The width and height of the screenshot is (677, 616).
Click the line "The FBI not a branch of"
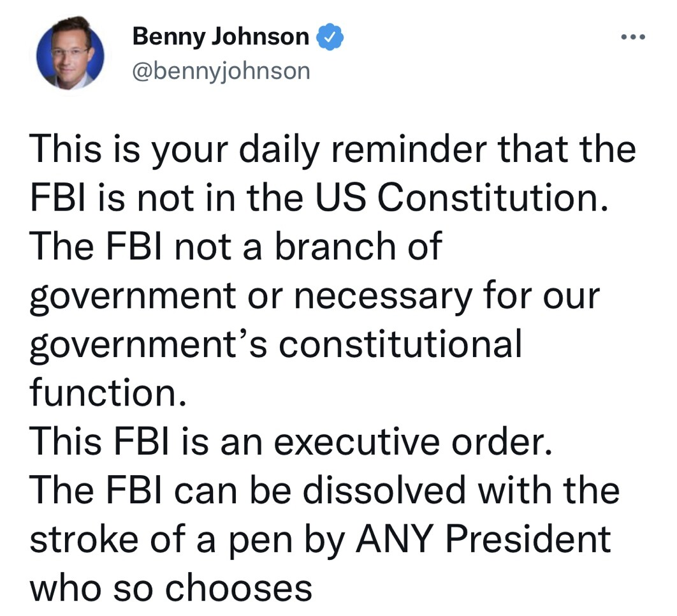(236, 247)
